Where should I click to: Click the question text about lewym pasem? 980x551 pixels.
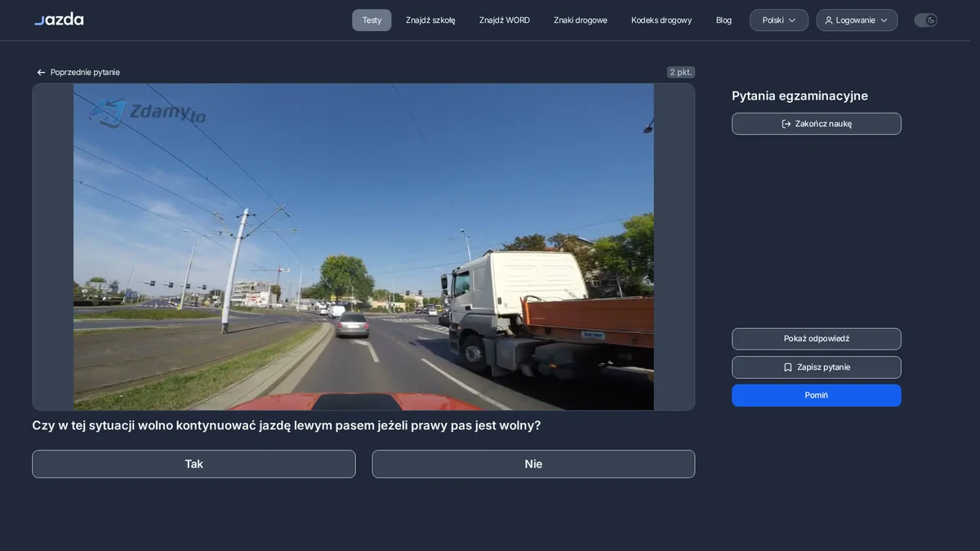[287, 425]
